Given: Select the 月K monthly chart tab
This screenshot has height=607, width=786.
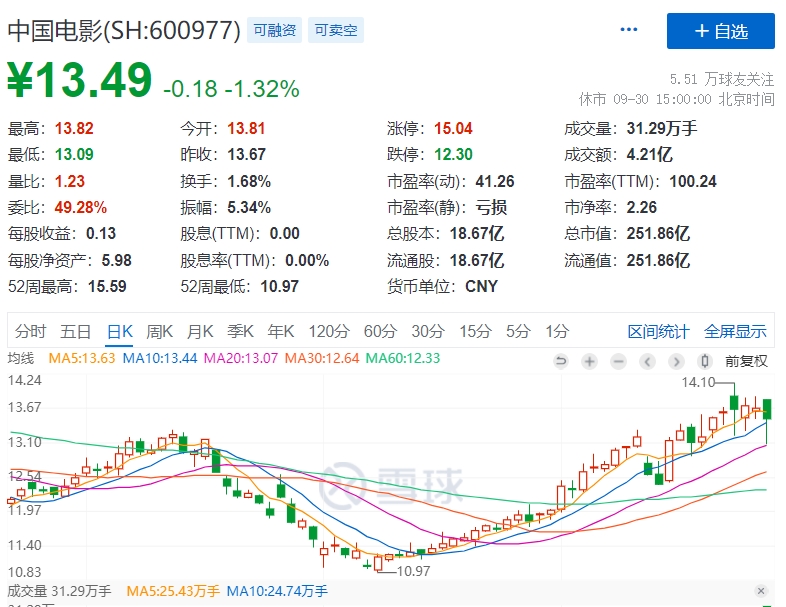Looking at the screenshot, I should (200, 331).
